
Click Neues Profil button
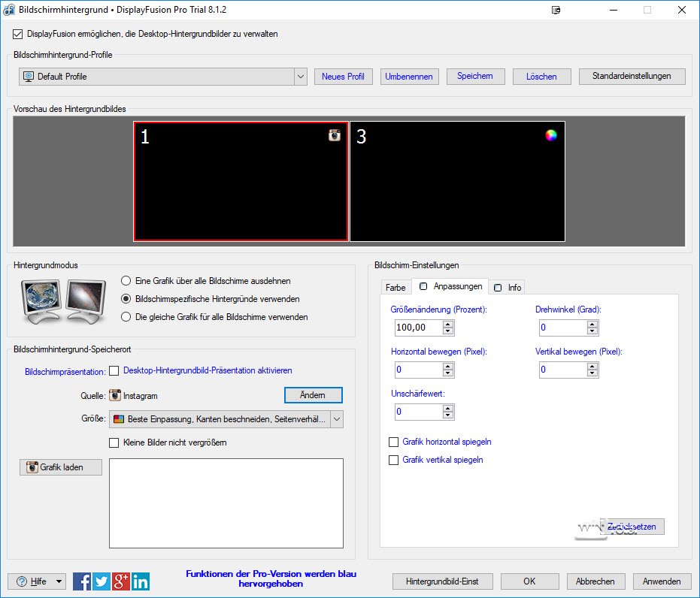coord(344,77)
